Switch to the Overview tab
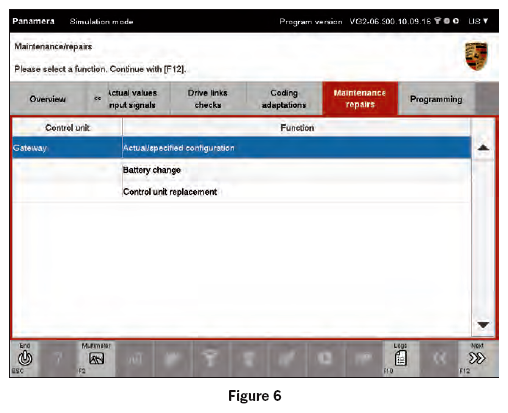The width and height of the screenshot is (508, 413). (48, 99)
